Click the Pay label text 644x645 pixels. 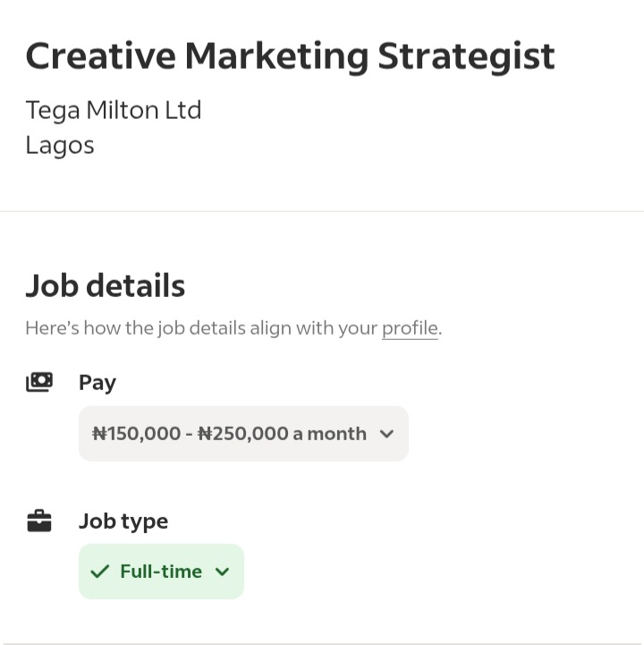coord(97,383)
